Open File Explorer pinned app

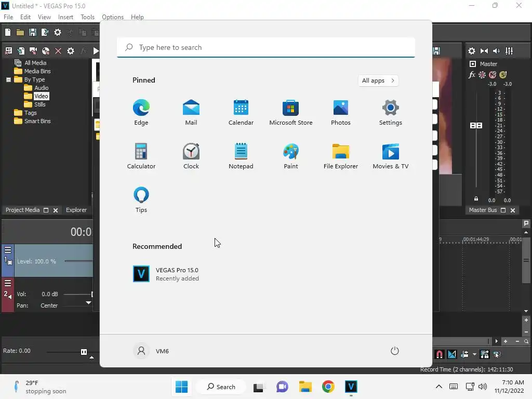[341, 156]
